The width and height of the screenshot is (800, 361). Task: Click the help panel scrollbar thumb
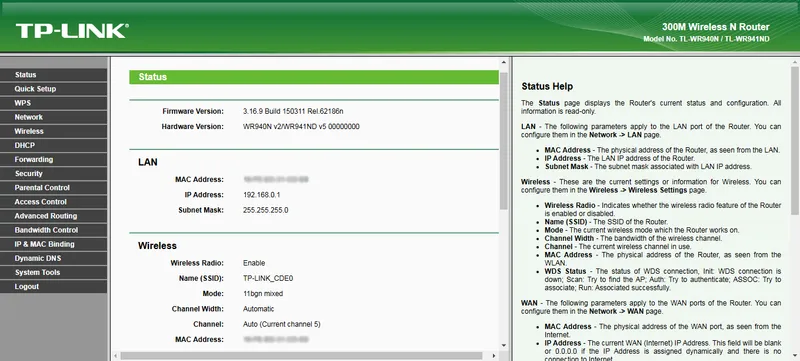click(x=795, y=141)
